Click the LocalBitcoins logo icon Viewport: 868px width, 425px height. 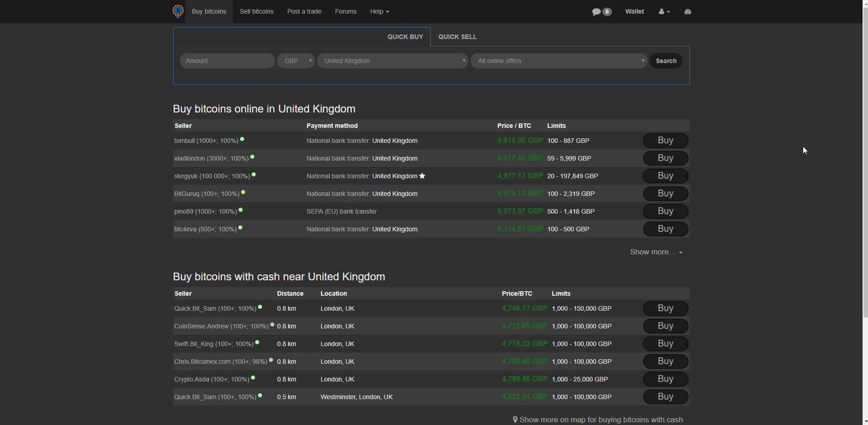click(178, 11)
